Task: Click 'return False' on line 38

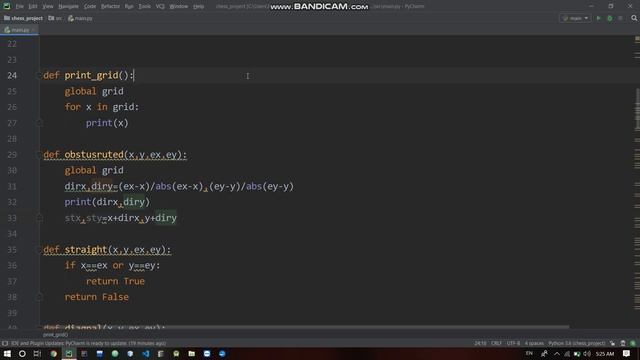Action: [x=96, y=297]
